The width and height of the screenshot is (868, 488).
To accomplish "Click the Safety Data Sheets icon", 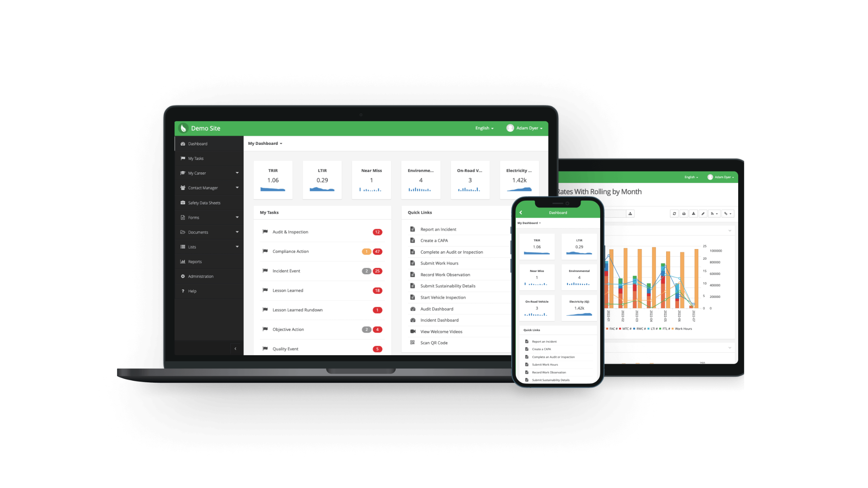I will pos(183,203).
